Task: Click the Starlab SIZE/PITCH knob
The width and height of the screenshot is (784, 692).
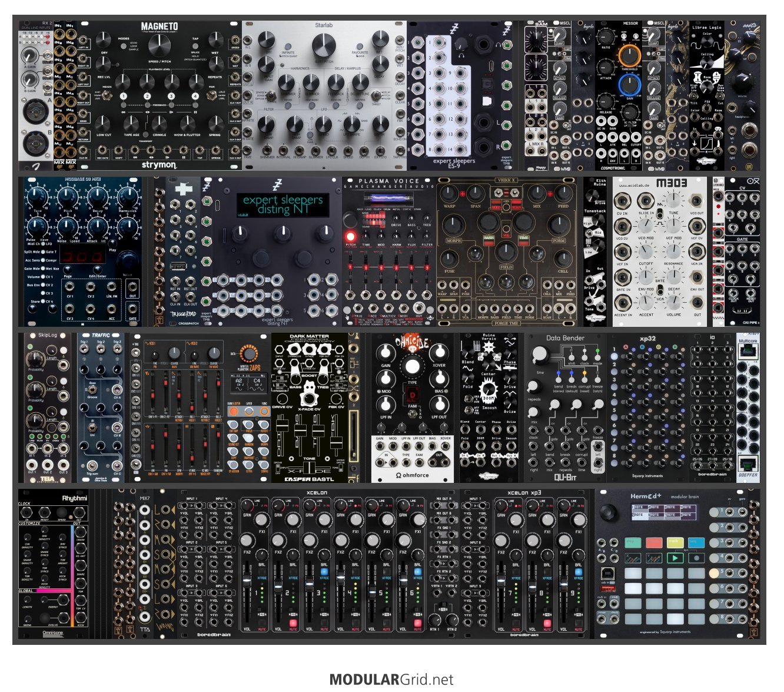Action: (x=323, y=45)
